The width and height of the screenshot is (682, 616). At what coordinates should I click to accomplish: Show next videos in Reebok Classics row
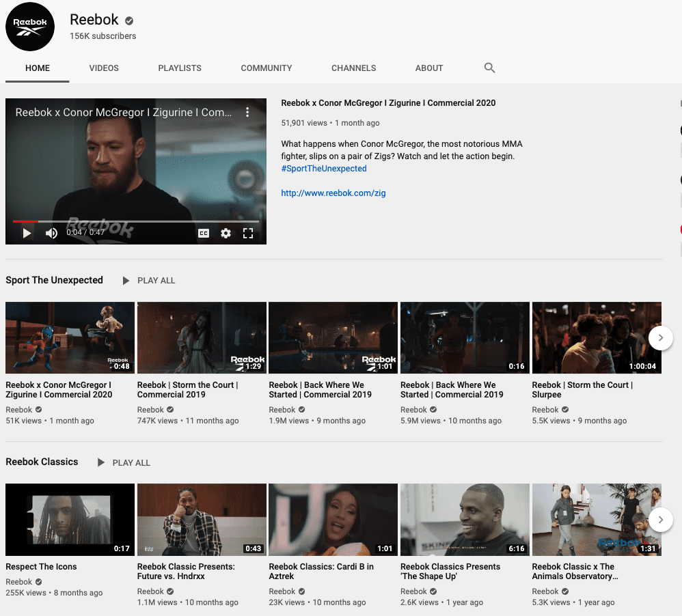tap(661, 520)
